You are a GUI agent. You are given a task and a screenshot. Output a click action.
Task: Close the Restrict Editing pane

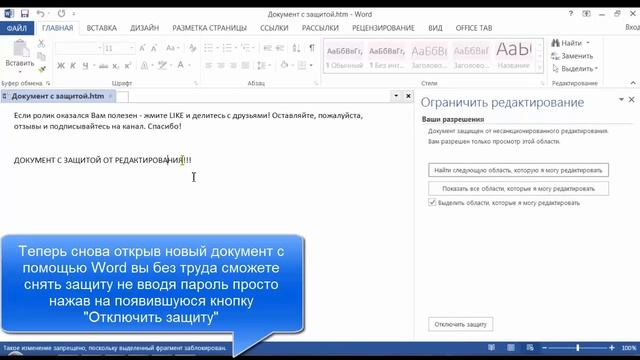(631, 100)
